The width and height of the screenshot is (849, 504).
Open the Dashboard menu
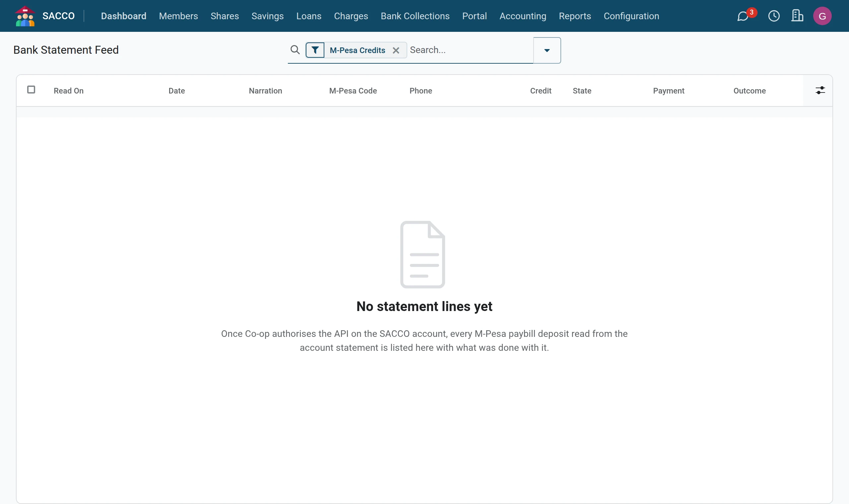(124, 16)
